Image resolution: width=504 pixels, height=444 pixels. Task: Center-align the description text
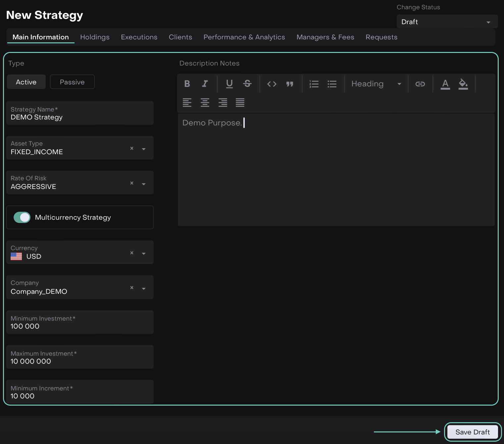(x=205, y=103)
